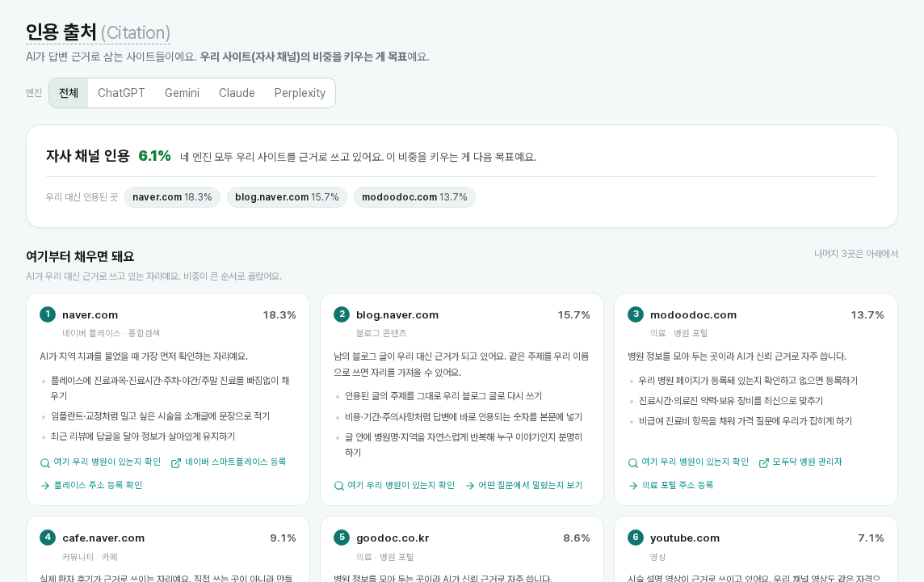This screenshot has width=924, height=582.
Task: Open 여기 우리 병원이 있는지 확인 in naver.com card
Action: tap(107, 462)
